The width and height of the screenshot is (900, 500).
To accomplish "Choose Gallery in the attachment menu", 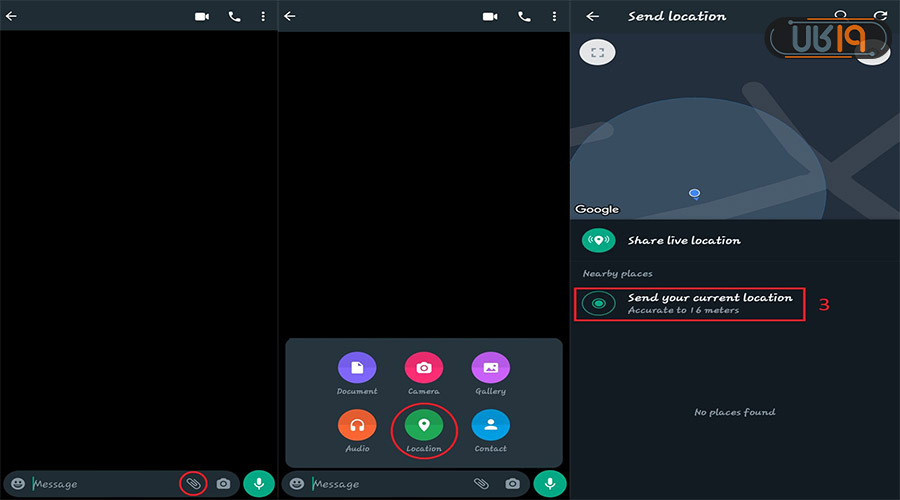I will coord(490,367).
